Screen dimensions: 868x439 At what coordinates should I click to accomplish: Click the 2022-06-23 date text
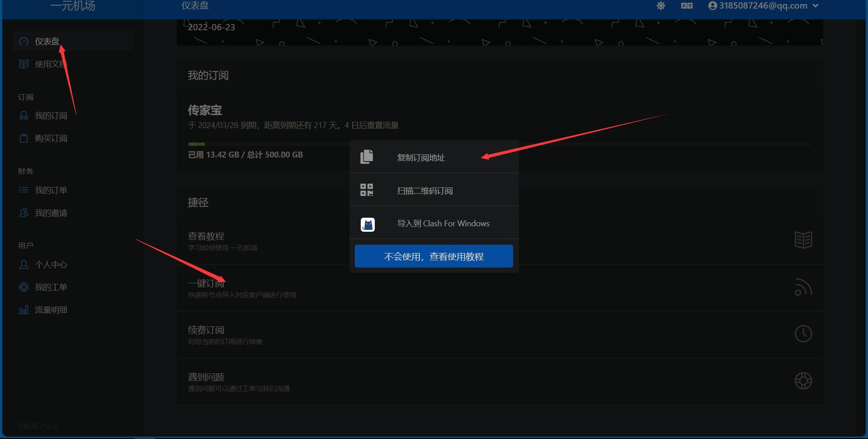pos(212,27)
